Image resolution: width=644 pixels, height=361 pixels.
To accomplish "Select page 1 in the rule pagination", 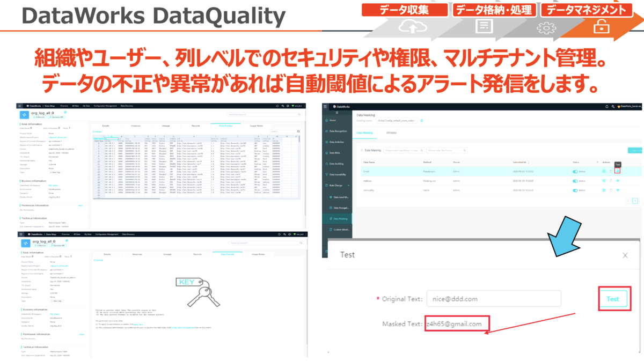I will [x=635, y=201].
